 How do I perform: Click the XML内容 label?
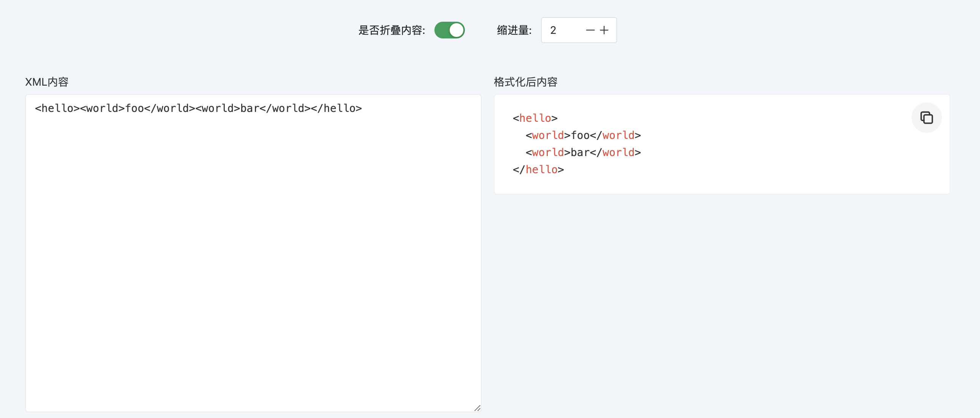coord(47,82)
